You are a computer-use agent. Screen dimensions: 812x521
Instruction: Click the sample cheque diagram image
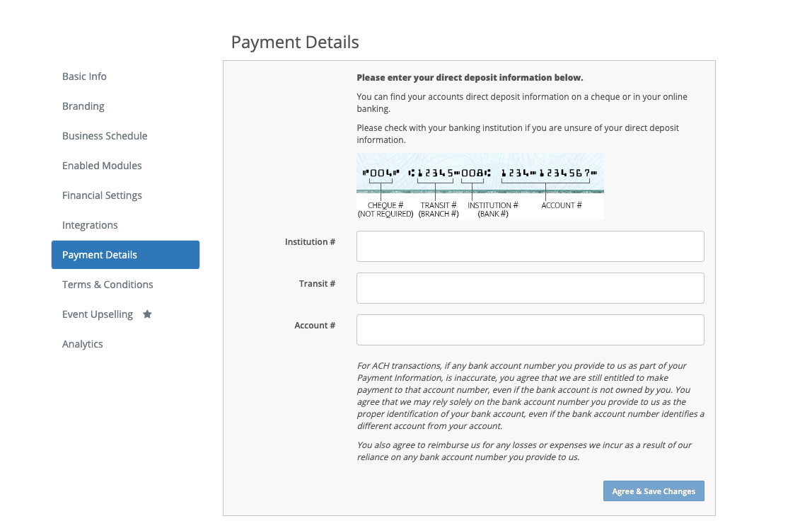pyautogui.click(x=480, y=186)
